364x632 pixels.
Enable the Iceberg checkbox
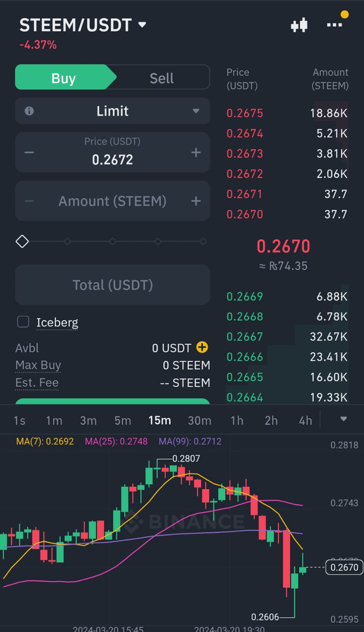pos(23,322)
